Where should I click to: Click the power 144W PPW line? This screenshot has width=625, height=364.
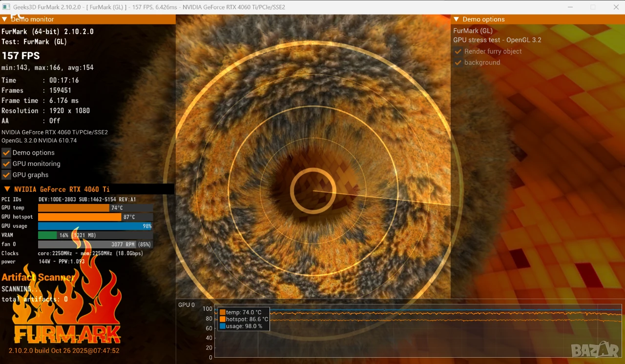point(43,262)
